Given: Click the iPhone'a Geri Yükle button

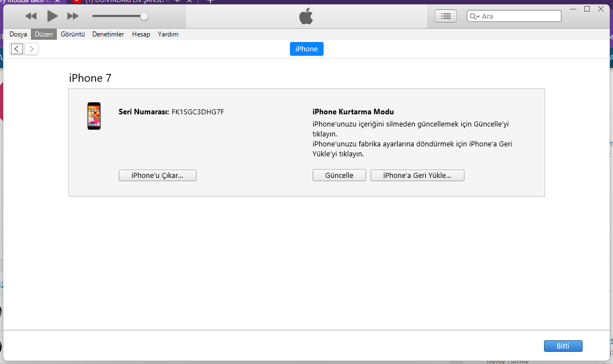Looking at the screenshot, I should (x=417, y=175).
